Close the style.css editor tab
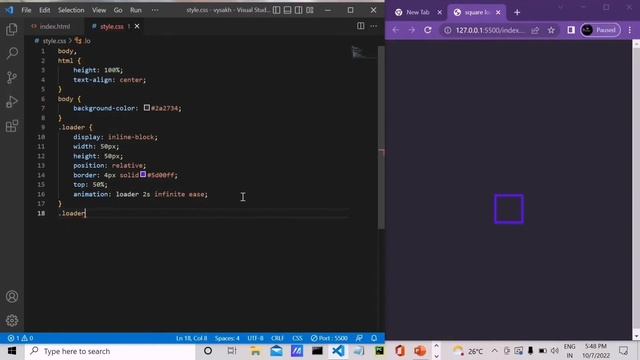The image size is (640, 360). [137, 26]
